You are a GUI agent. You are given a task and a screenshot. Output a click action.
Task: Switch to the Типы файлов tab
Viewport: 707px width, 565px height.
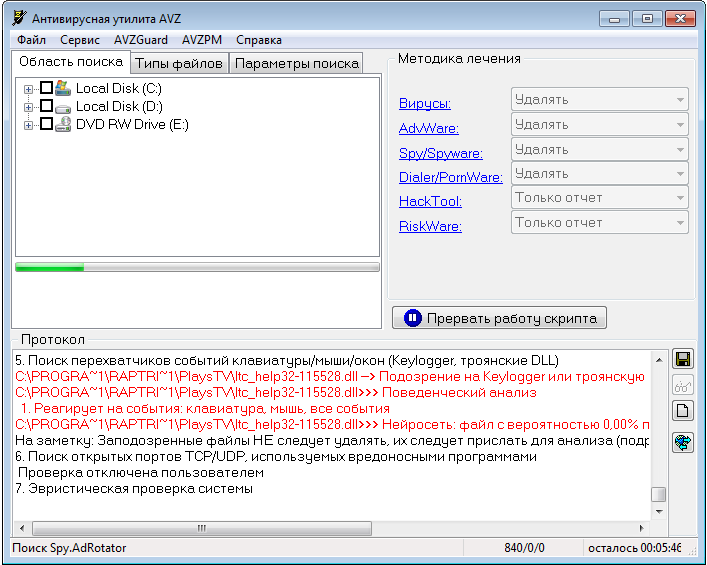pos(179,63)
